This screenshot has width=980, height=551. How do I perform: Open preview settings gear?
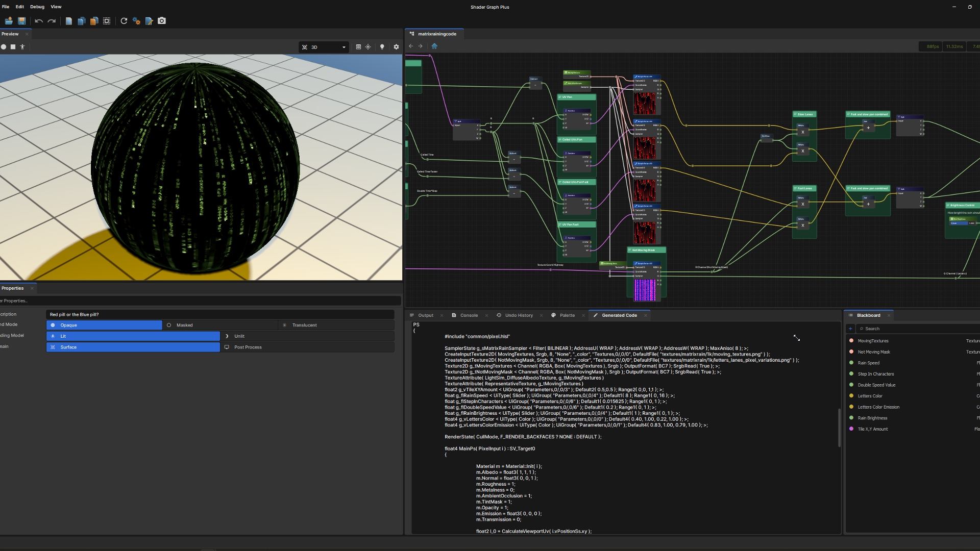click(396, 47)
